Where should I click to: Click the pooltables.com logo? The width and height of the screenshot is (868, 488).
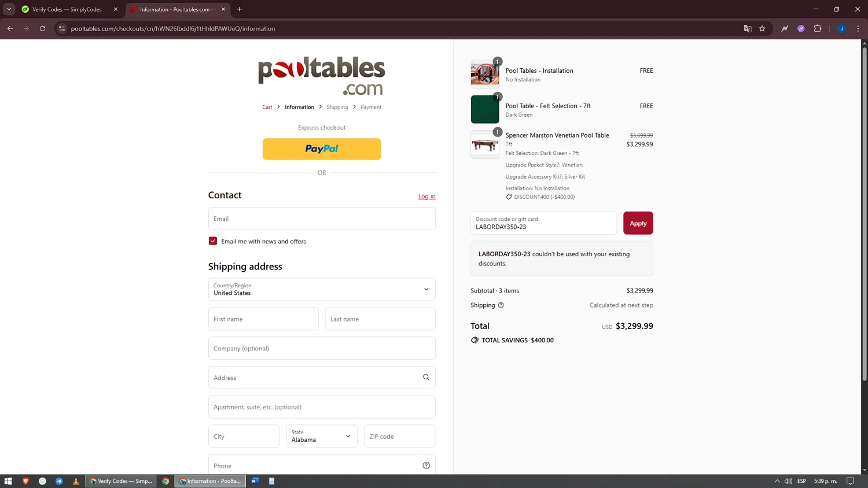(x=322, y=76)
